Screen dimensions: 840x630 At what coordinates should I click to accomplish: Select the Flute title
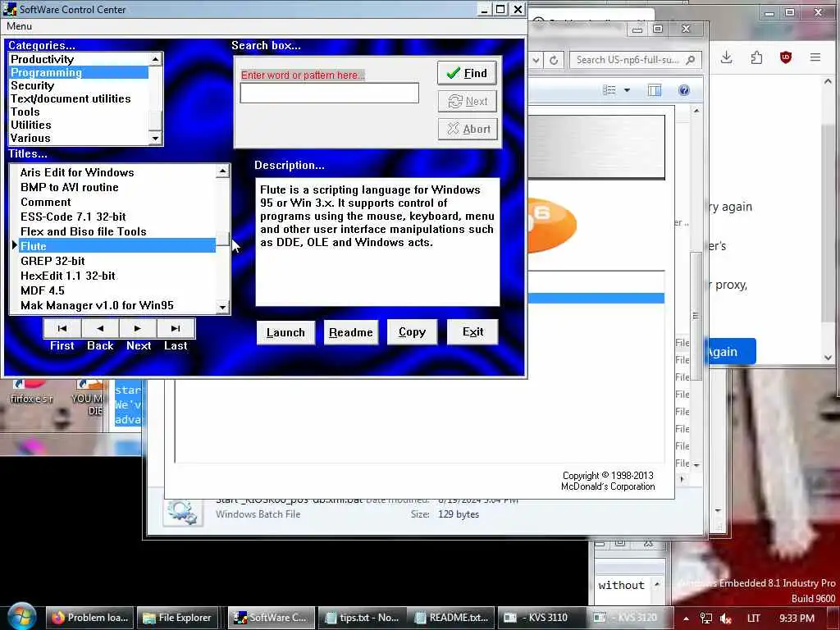[x=116, y=246]
